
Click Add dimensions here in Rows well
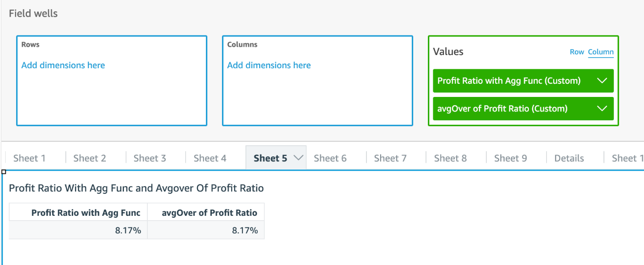63,65
